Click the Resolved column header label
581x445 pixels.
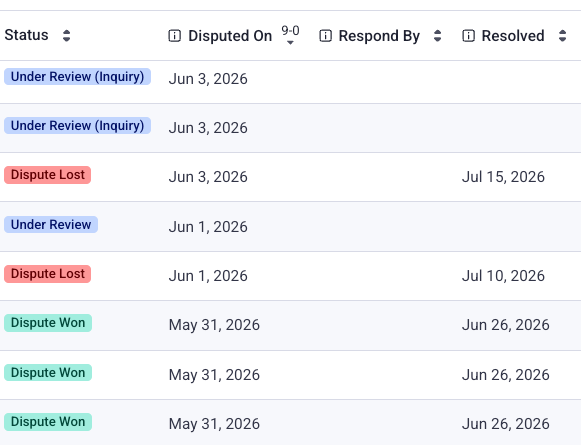click(x=513, y=36)
